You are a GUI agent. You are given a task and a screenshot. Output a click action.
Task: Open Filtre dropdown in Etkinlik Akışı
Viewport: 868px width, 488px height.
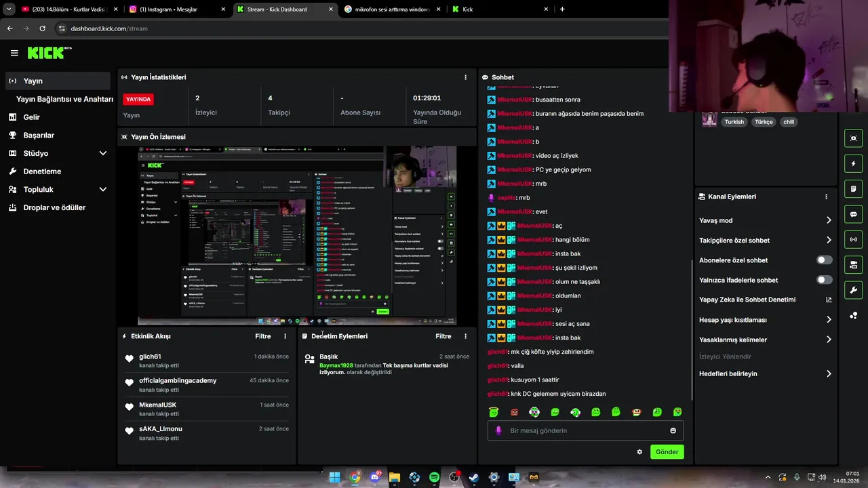click(263, 336)
